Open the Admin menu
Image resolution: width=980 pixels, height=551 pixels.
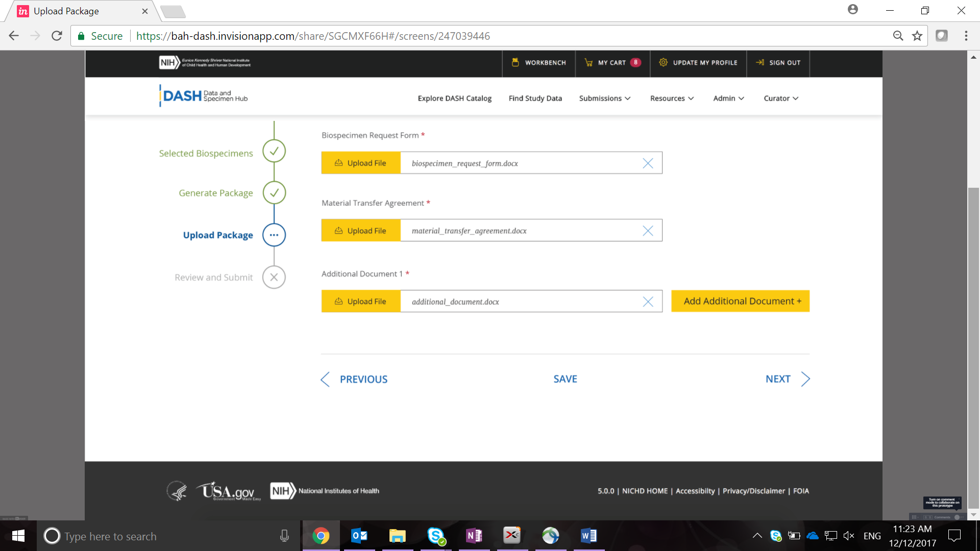click(x=728, y=98)
